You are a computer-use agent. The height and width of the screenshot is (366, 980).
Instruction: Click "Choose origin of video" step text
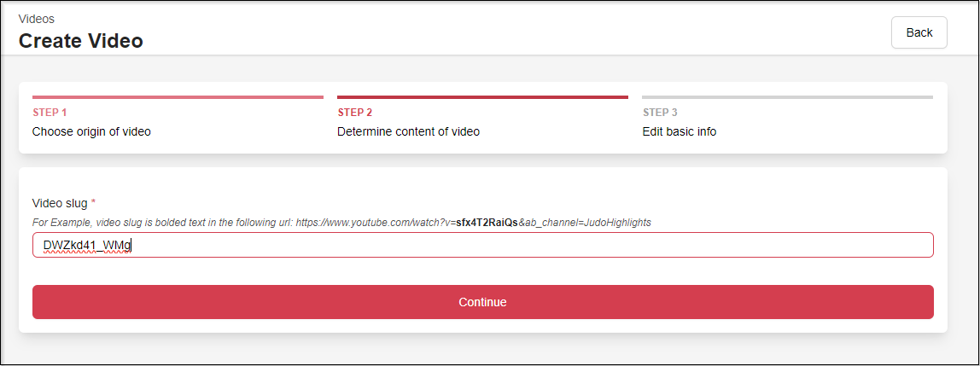point(91,131)
